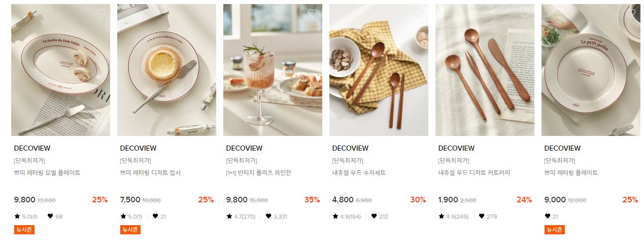Click DECOVIEW brand above 내츄럴 우드 디저트 커트러리

click(x=456, y=148)
